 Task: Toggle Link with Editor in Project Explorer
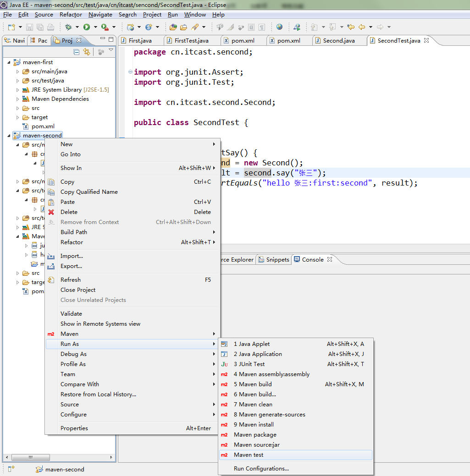[86, 52]
